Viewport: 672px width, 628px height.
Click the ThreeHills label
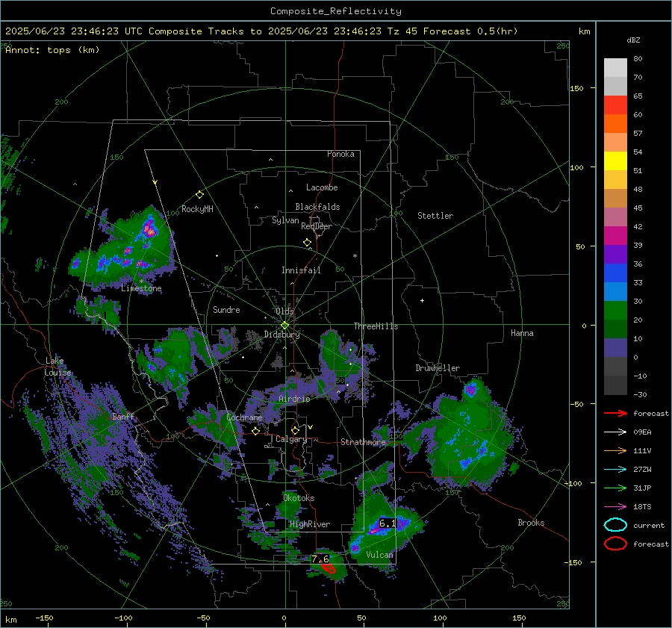(x=376, y=326)
